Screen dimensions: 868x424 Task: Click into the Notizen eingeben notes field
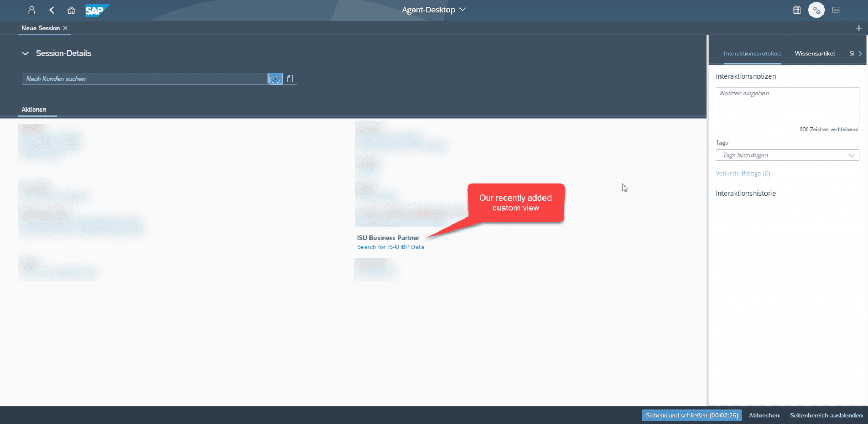[x=787, y=106]
